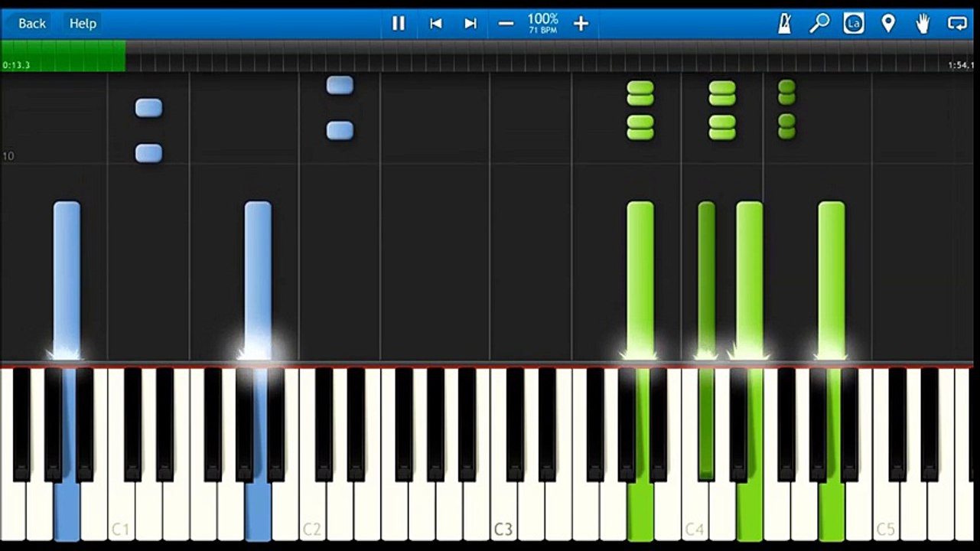The image size is (980, 551).
Task: Skip forward to next section
Action: tap(470, 24)
